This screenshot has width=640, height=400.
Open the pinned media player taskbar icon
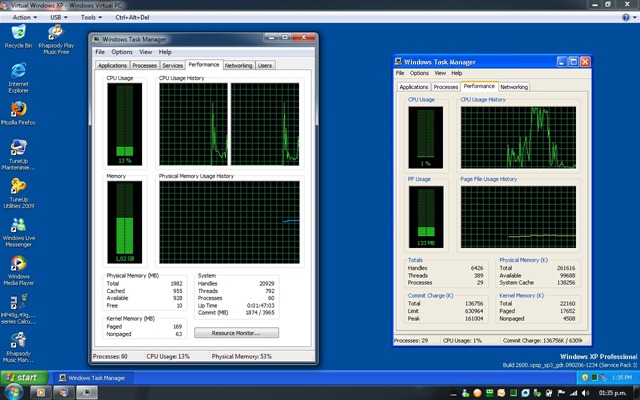pyautogui.click(x=41, y=393)
